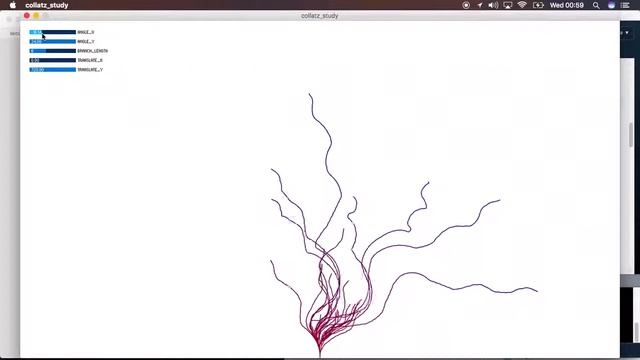This screenshot has height=360, width=640.
Task: Open the Apple menu
Action: [13, 5]
